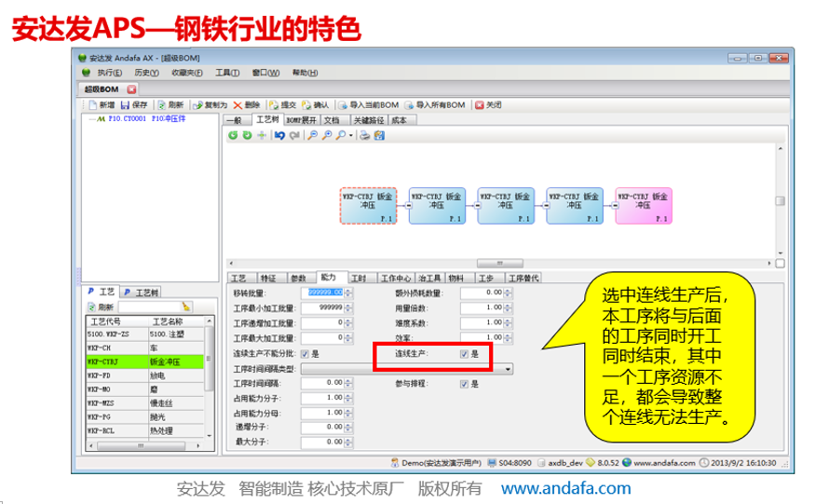Toggle the 参与排程 checkbox
This screenshot has height=504, width=829.
tap(464, 384)
